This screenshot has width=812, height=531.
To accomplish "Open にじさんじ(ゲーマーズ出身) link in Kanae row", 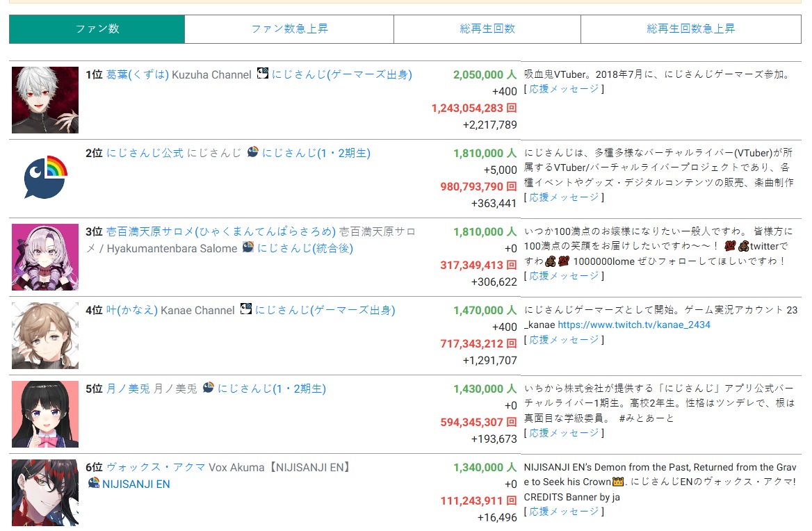I will tap(325, 311).
